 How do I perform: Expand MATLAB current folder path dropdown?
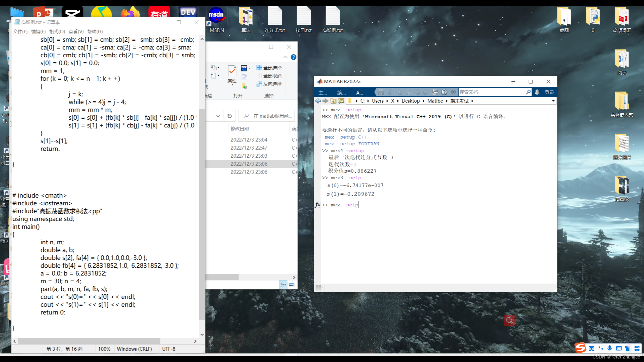point(553,101)
